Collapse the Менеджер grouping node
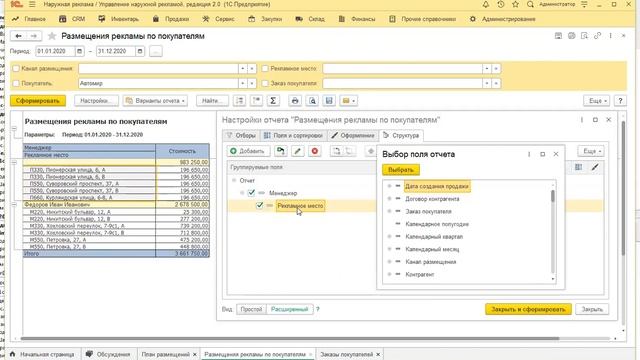 (242, 193)
